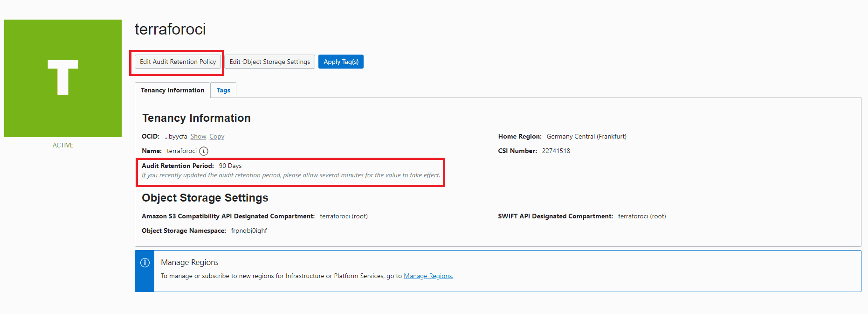
Task: Select the Tenancy Information tab
Action: pos(172,91)
